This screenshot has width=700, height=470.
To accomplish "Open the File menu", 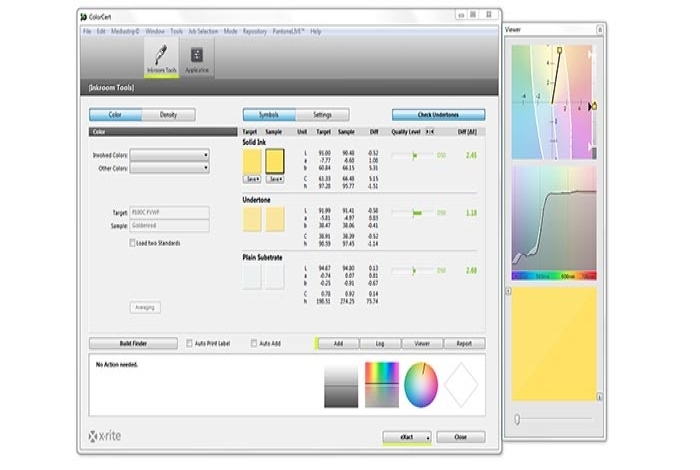I will click(87, 31).
